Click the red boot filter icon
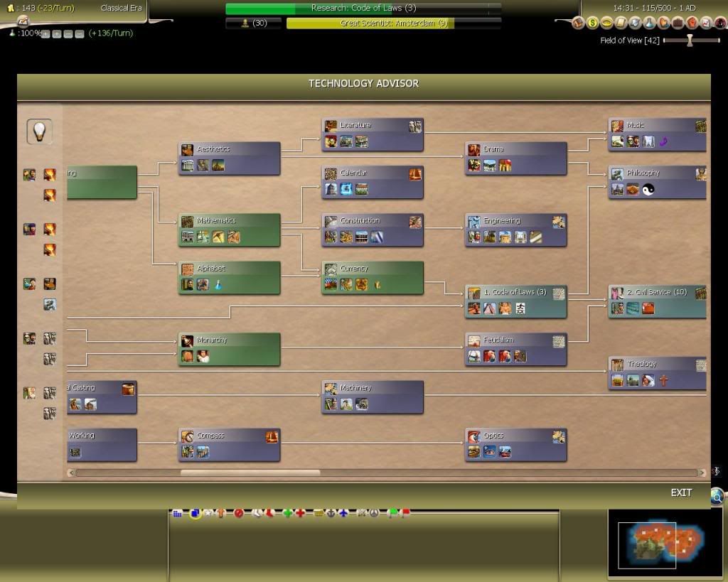The height and width of the screenshot is (582, 728). pos(269,513)
